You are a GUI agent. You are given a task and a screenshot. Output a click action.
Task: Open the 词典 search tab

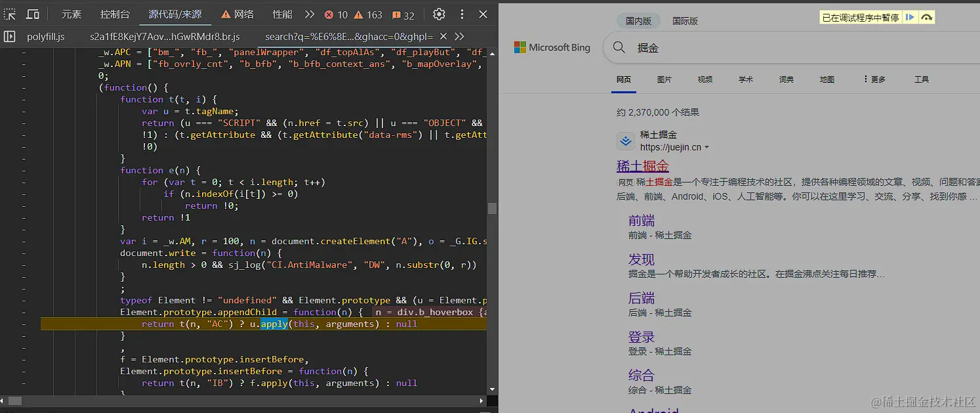pos(786,79)
